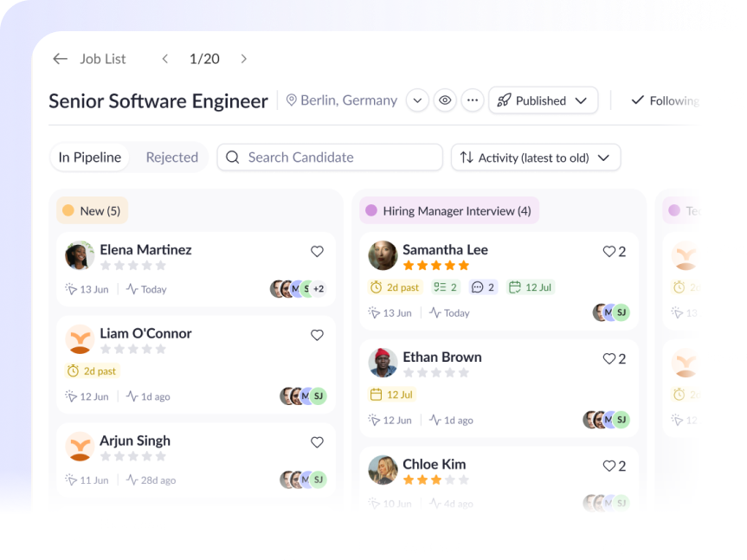Go back to Job List with arrow
This screenshot has height=560, width=747.
(60, 59)
